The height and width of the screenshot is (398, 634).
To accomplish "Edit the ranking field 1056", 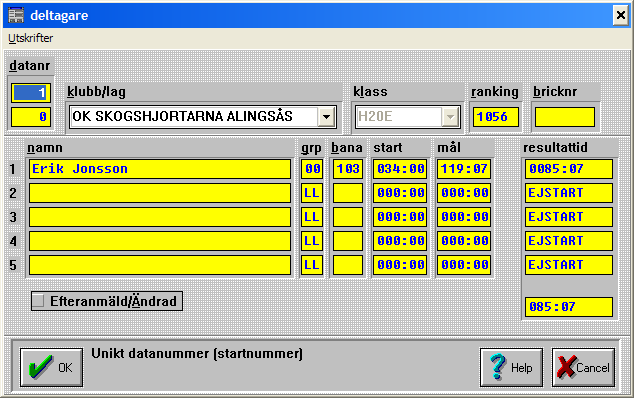I will pos(496,117).
